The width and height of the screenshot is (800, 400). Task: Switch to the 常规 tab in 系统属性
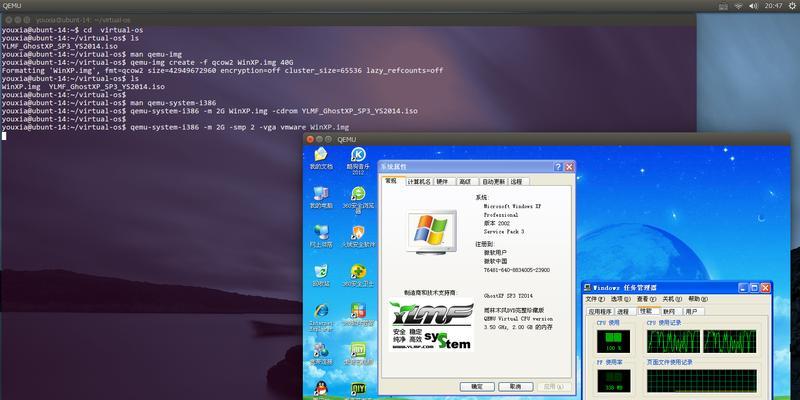pos(391,181)
